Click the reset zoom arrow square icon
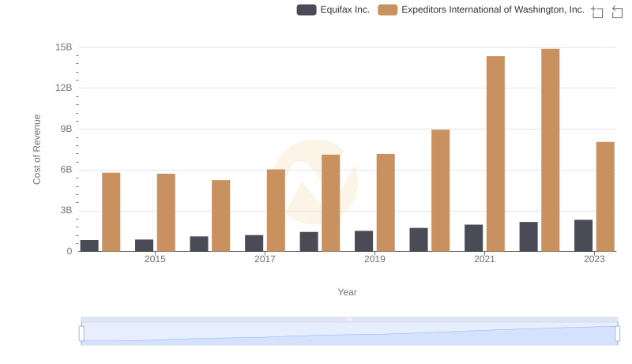The height and width of the screenshot is (364, 632). tap(617, 12)
